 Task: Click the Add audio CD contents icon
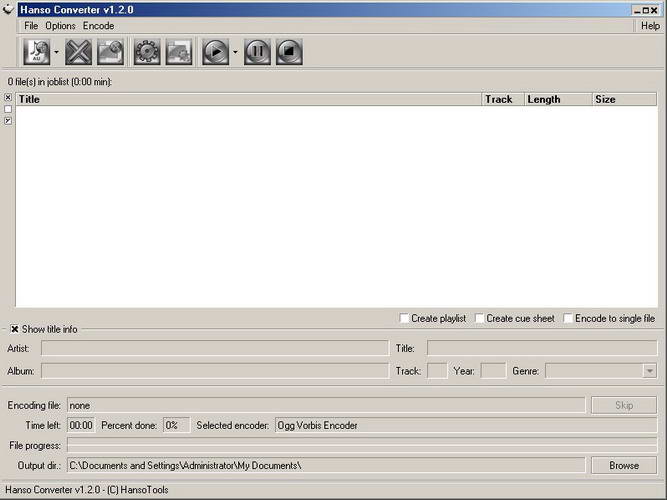pos(110,52)
